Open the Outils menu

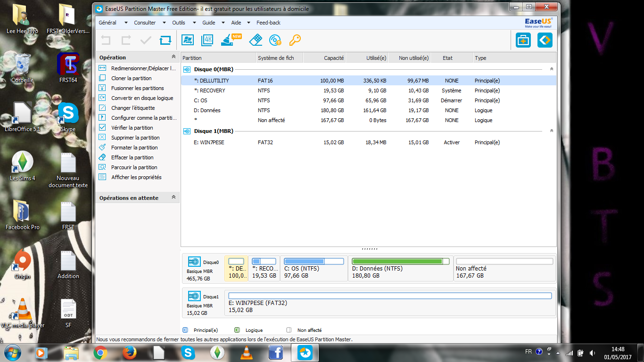179,23
